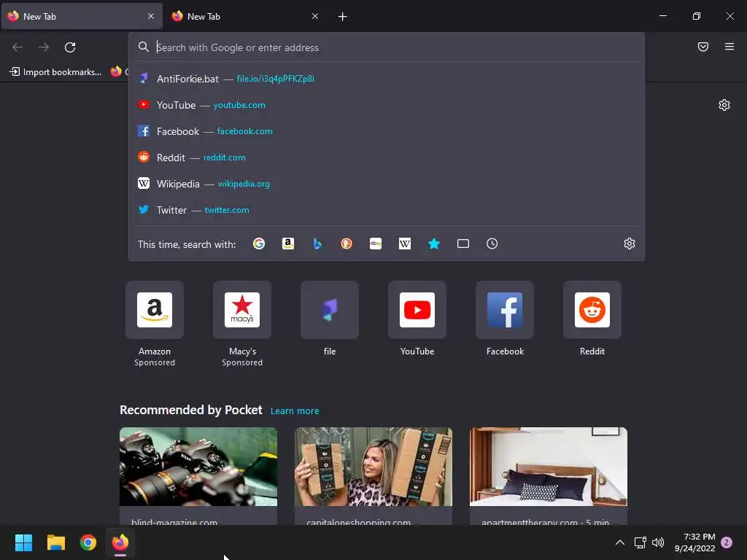The width and height of the screenshot is (747, 560).
Task: Close the second New Tab
Action: coord(315,16)
